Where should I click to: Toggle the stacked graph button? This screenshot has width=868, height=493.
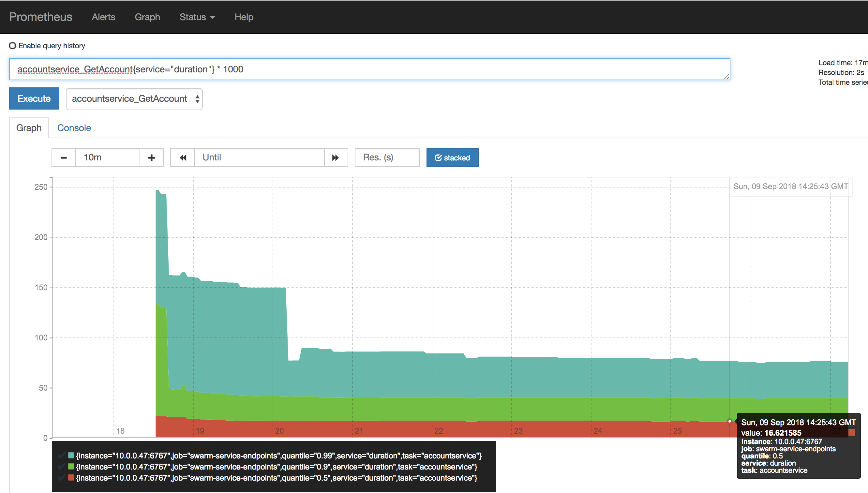[x=452, y=157]
